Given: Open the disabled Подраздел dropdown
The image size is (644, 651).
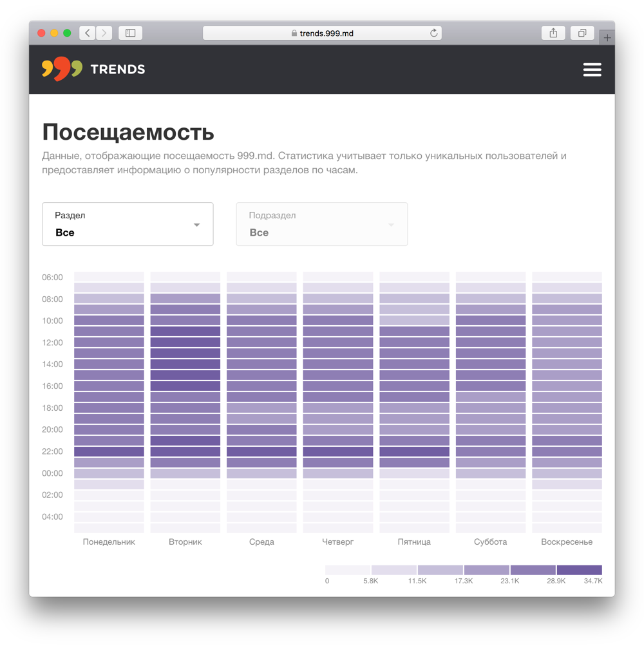Looking at the screenshot, I should pyautogui.click(x=322, y=224).
